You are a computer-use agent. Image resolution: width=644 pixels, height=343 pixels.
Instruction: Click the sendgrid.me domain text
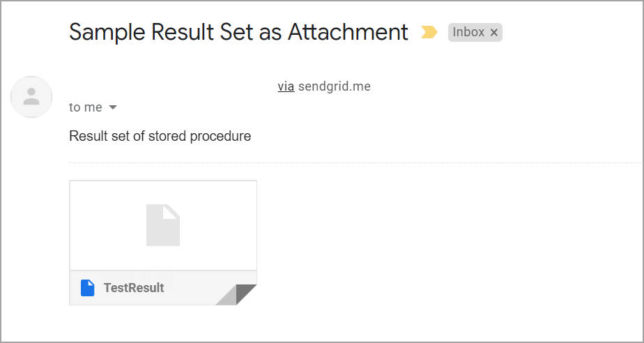[x=334, y=86]
